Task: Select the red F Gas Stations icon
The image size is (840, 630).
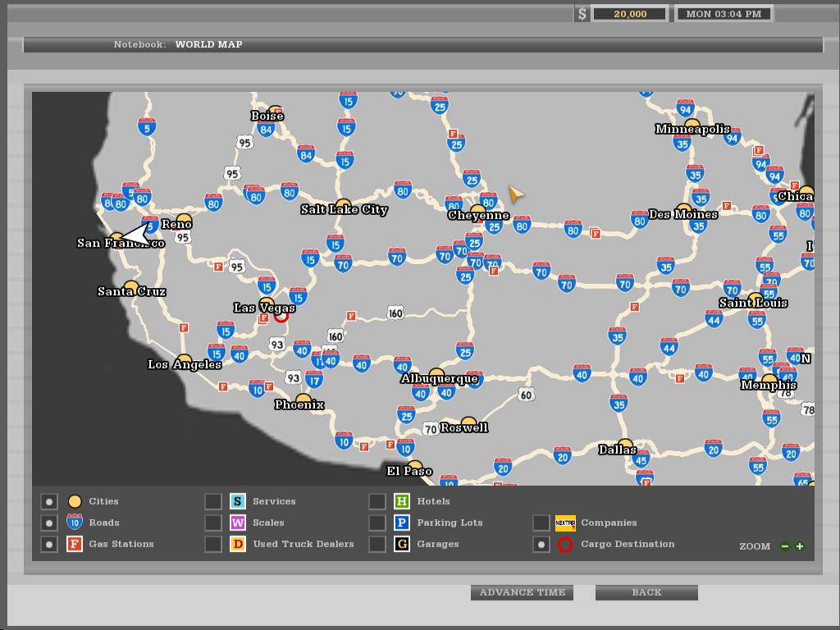Action: [x=76, y=543]
